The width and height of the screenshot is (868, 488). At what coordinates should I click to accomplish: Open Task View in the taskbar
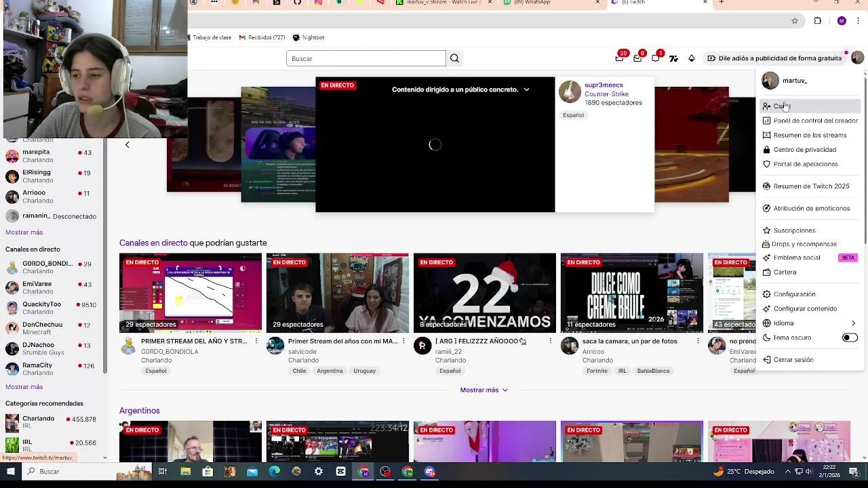[163, 472]
